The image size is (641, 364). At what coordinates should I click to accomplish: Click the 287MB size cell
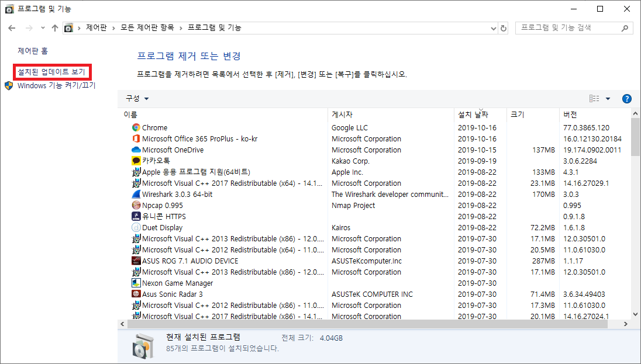coord(543,261)
